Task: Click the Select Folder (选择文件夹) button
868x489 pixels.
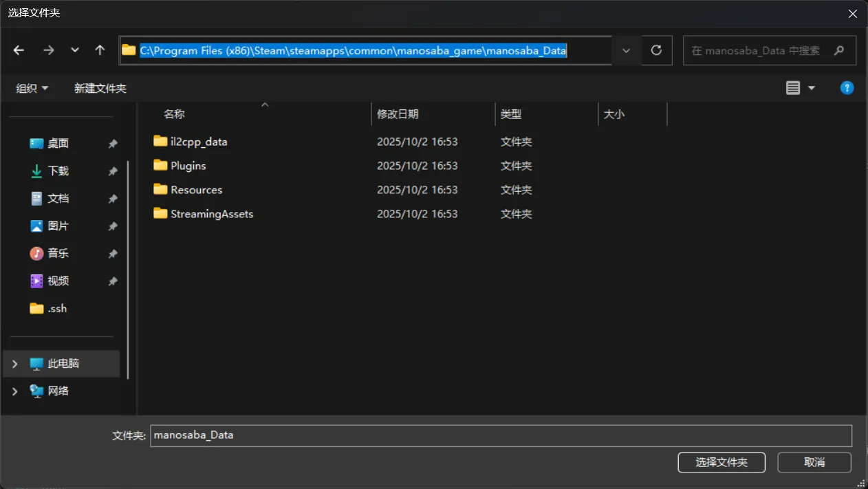Action: pos(721,462)
